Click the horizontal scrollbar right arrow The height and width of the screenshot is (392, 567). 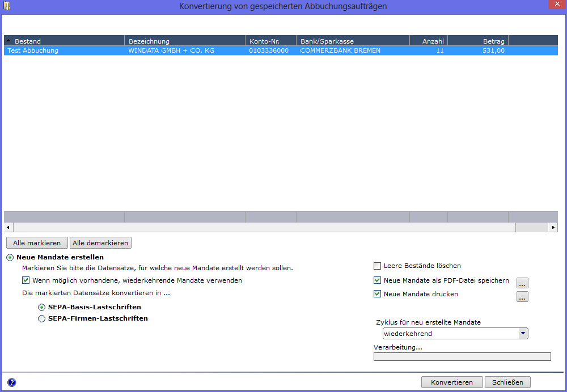point(553,227)
